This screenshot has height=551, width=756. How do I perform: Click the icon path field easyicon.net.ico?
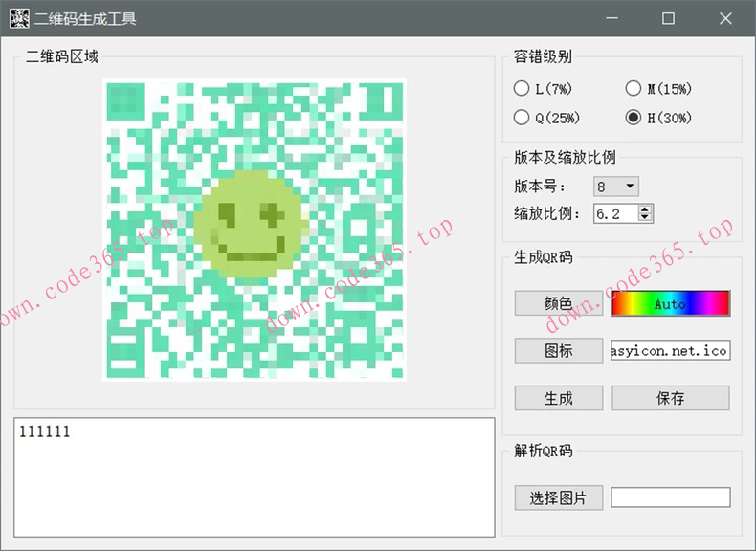click(x=671, y=350)
